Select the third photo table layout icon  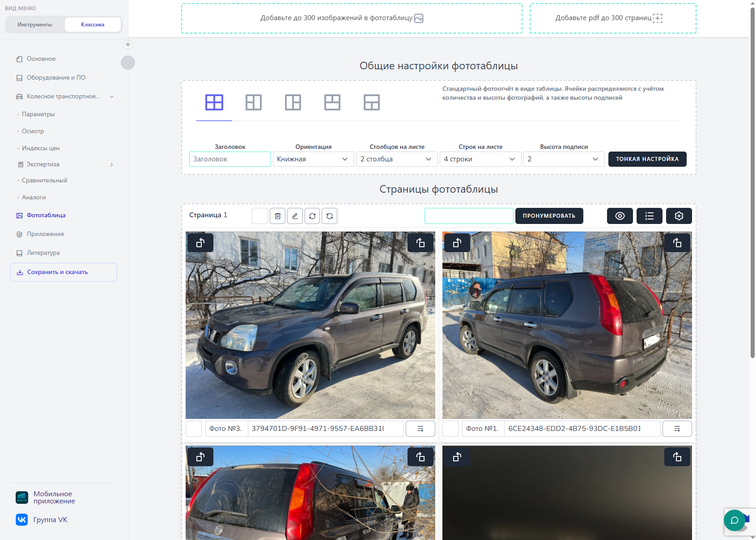[x=293, y=102]
